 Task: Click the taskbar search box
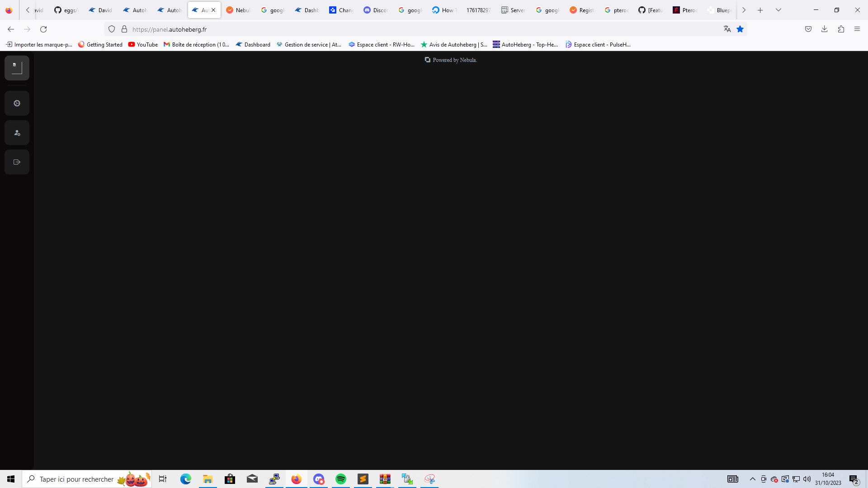[x=87, y=479]
